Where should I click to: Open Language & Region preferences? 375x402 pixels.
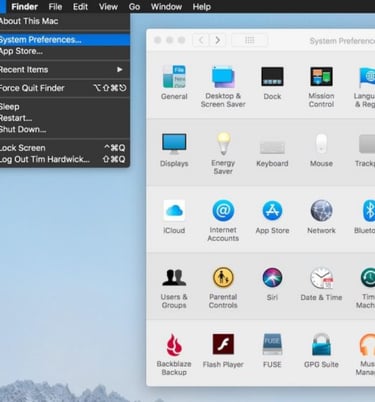coord(365,86)
